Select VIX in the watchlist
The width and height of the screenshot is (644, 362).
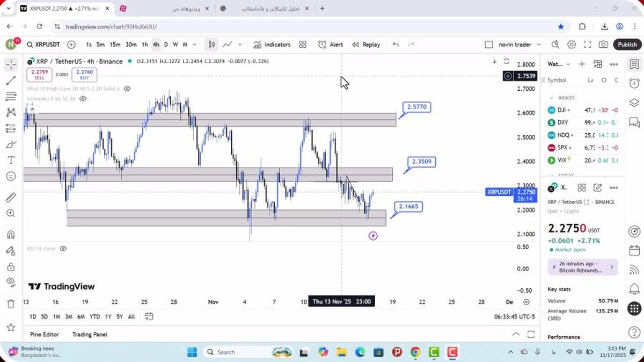click(583, 160)
